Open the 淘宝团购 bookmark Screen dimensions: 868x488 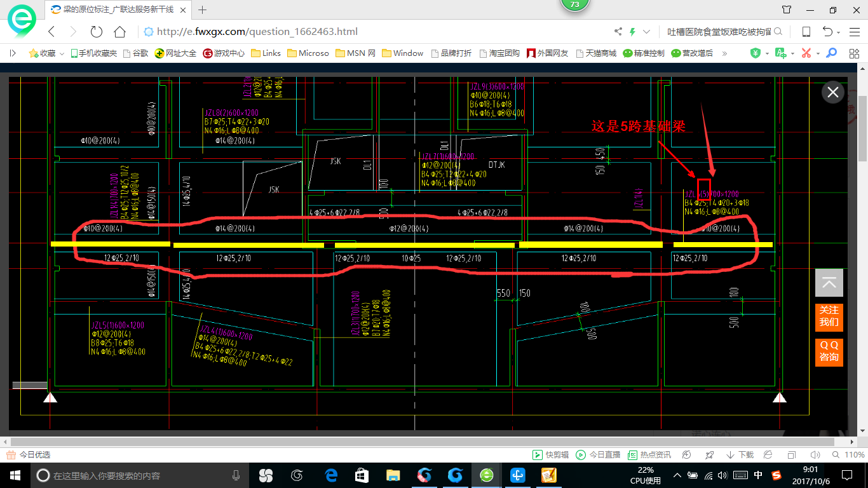click(x=499, y=53)
